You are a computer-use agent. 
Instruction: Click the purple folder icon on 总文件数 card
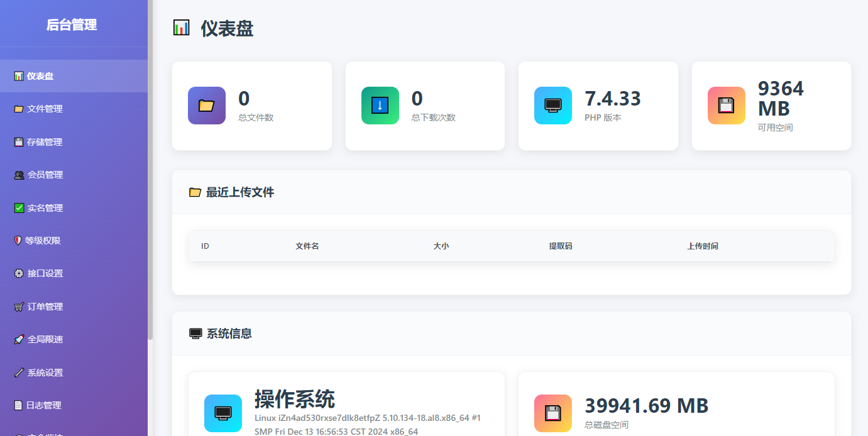point(206,106)
